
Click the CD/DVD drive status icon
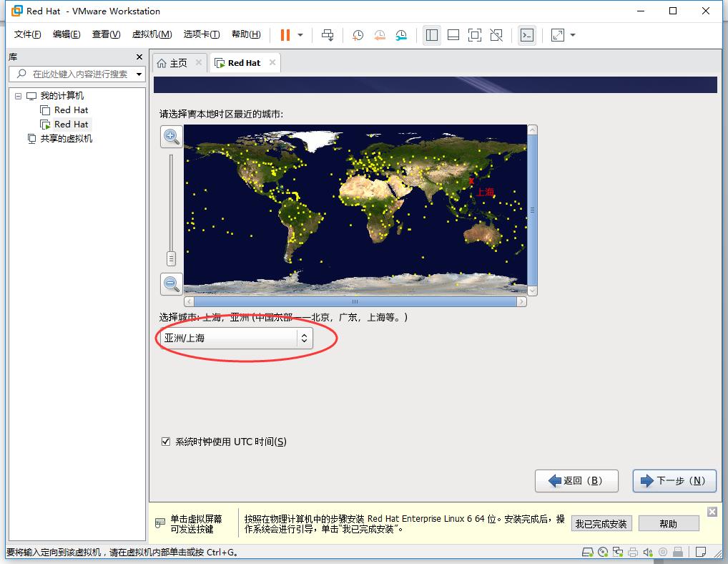(x=603, y=552)
